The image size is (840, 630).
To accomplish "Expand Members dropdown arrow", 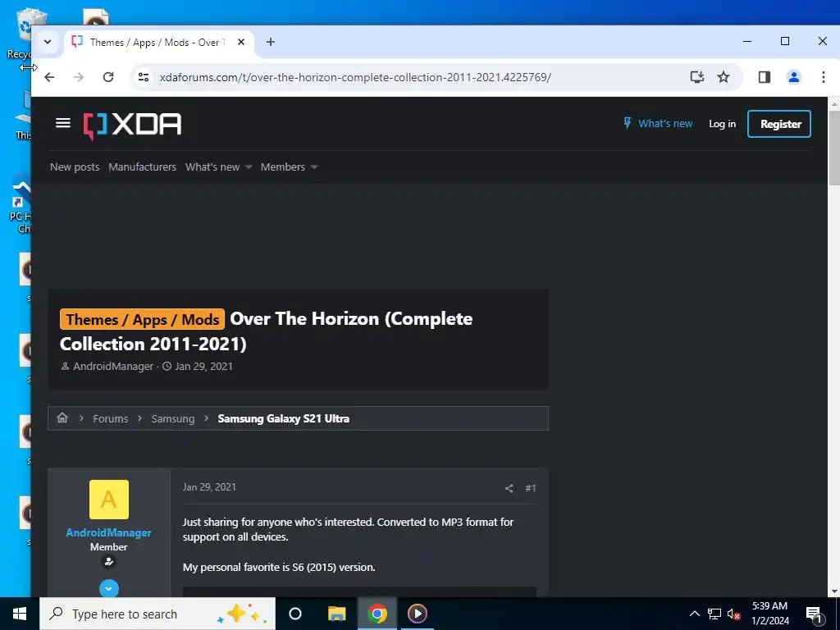I will point(314,167).
